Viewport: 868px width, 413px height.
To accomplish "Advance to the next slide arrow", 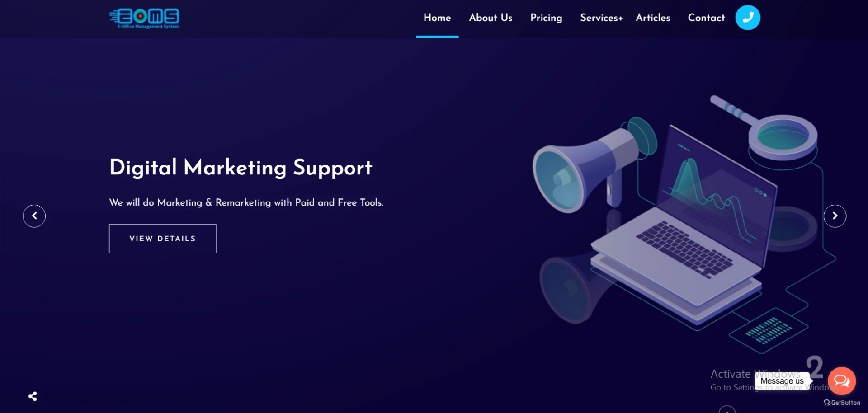I will pos(835,216).
